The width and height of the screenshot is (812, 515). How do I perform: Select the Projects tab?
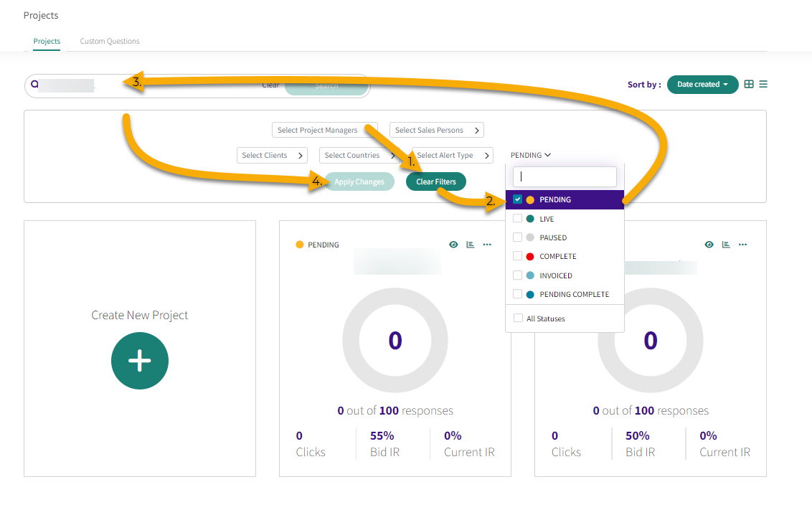click(x=47, y=41)
